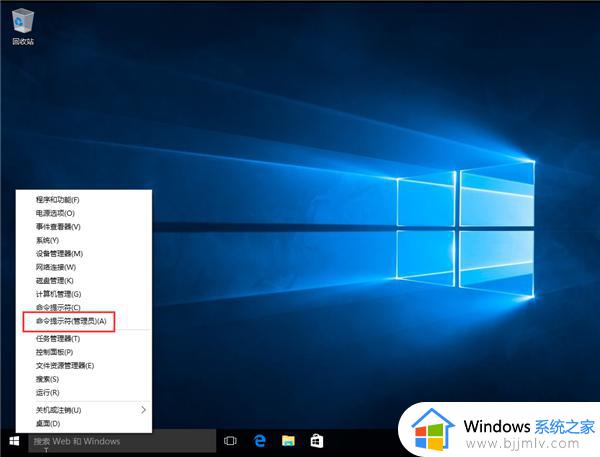
Task: Choose 电源选项(O) menu entry
Action: pos(83,213)
